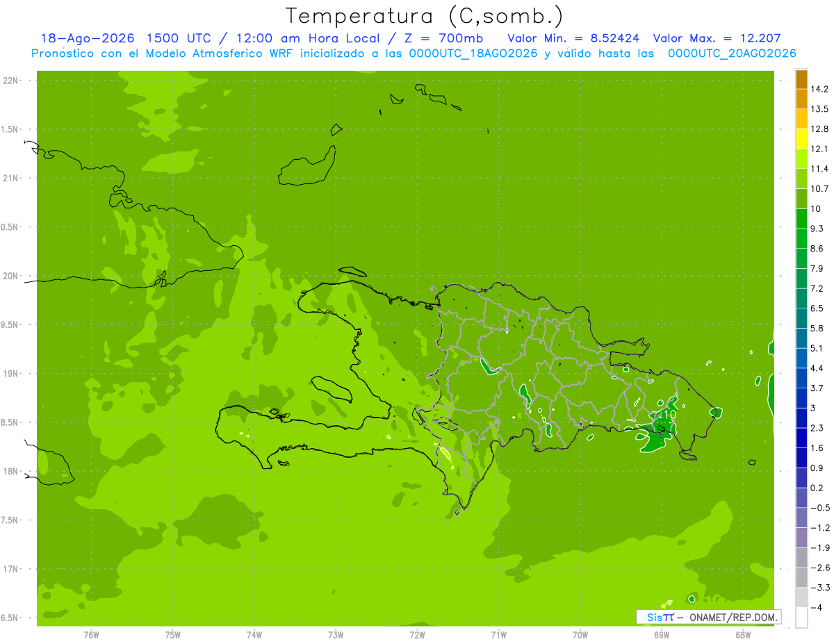Click the legend value "12.8"
The image size is (834, 644).
coord(821,129)
